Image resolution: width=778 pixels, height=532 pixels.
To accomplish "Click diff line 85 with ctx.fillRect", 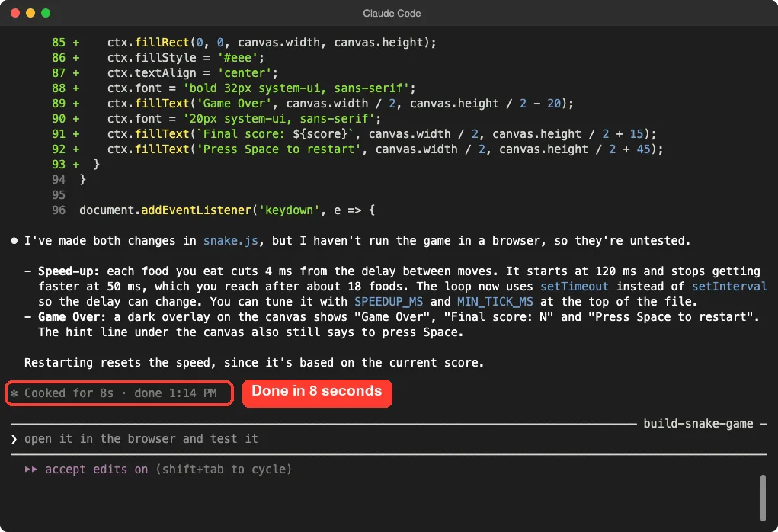I will click(244, 43).
